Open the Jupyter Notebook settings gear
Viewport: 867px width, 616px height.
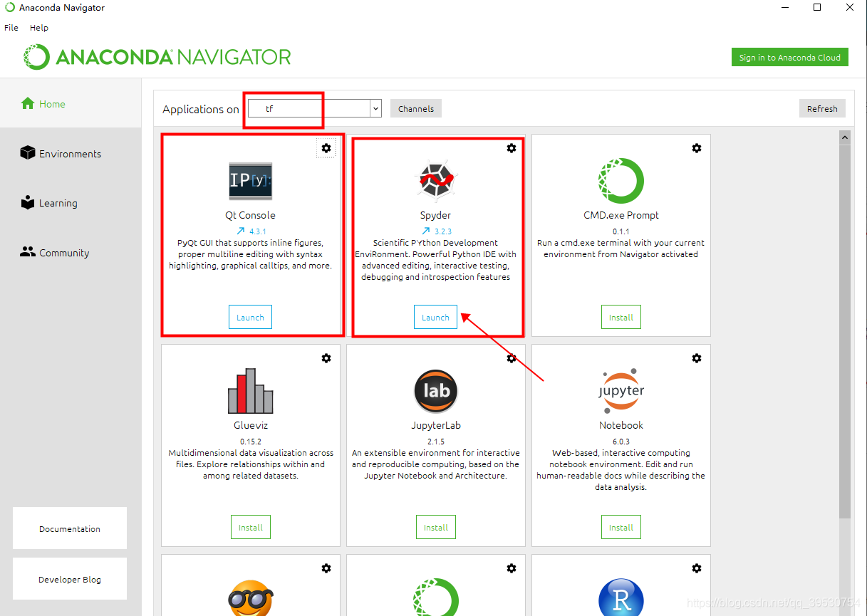[x=697, y=358]
